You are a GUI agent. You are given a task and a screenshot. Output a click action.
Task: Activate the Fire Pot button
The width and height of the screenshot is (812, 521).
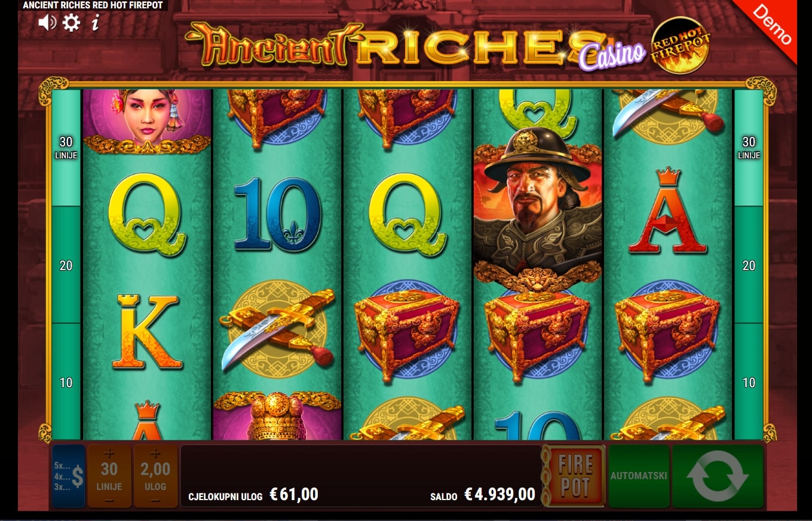pos(575,476)
